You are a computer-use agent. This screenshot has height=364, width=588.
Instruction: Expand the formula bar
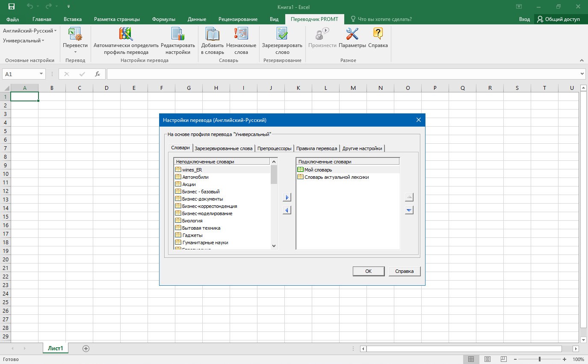(x=582, y=74)
